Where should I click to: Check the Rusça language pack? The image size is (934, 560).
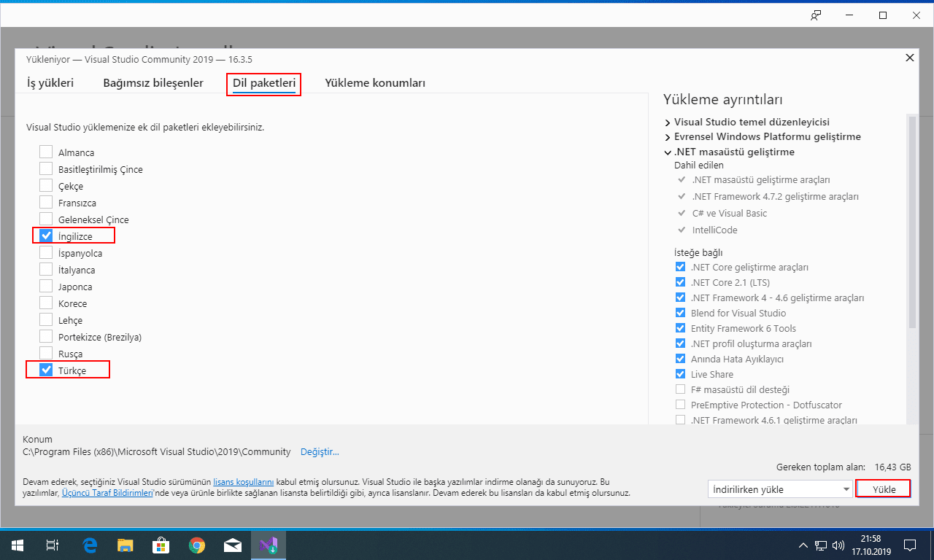tap(46, 354)
